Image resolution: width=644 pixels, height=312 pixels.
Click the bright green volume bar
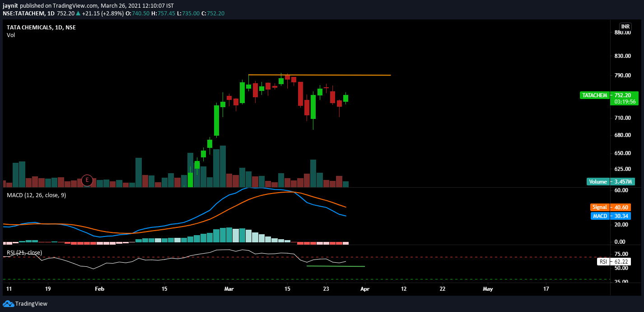coord(190,180)
